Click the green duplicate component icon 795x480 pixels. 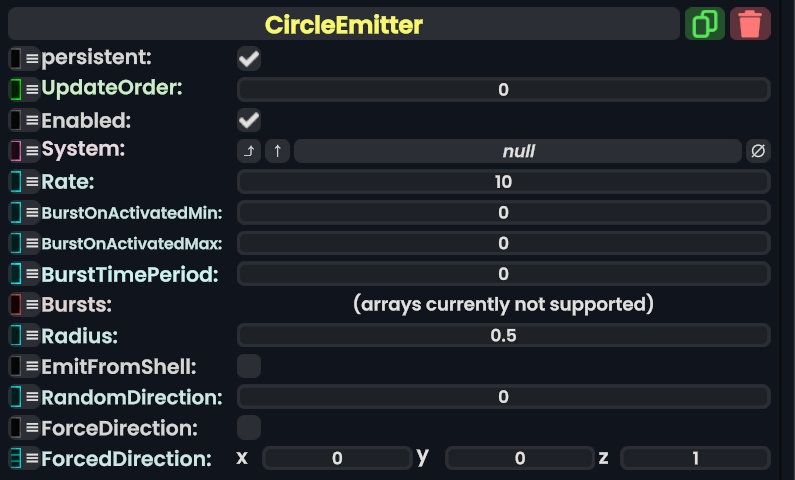coord(705,24)
